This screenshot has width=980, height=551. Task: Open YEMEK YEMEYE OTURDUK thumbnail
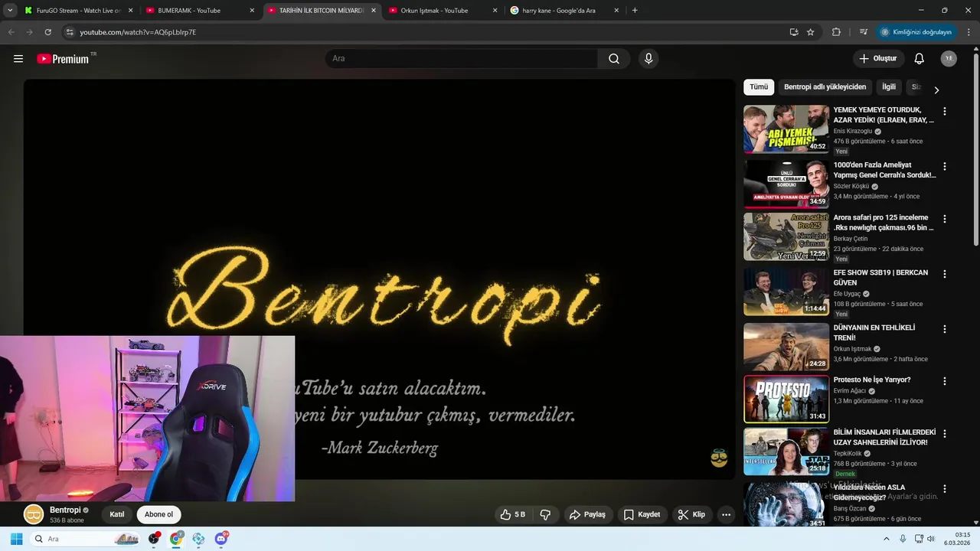click(x=786, y=129)
